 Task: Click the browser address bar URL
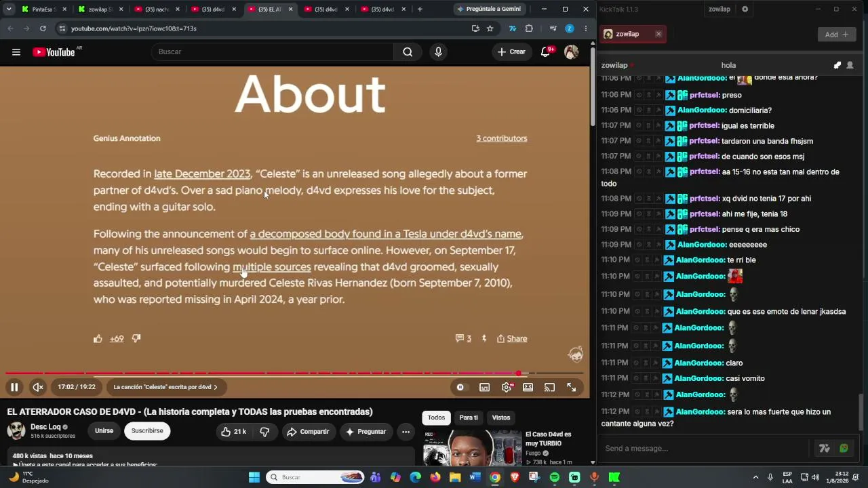134,28
